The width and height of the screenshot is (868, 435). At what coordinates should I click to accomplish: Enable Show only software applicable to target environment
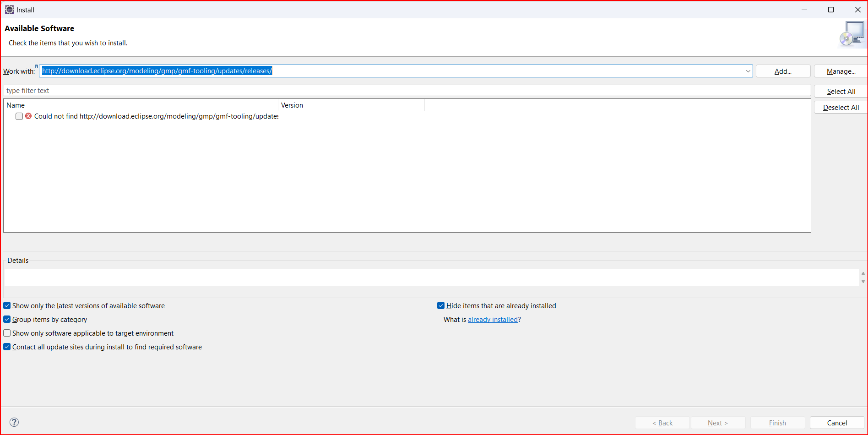7,333
